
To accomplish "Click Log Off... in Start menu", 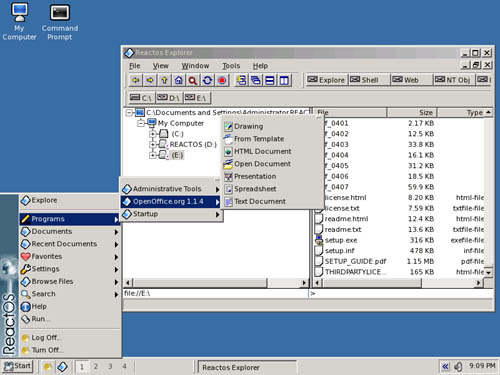I will 69,338.
